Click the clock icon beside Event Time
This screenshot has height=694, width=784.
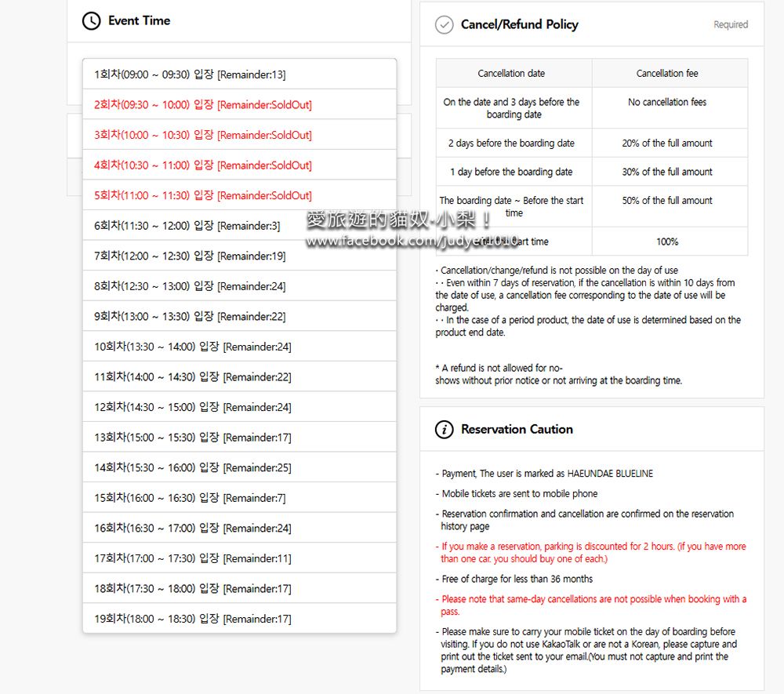coord(91,21)
